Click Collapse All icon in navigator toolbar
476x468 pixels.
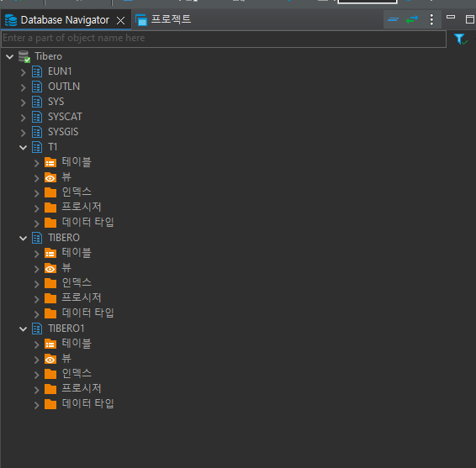pyautogui.click(x=393, y=19)
